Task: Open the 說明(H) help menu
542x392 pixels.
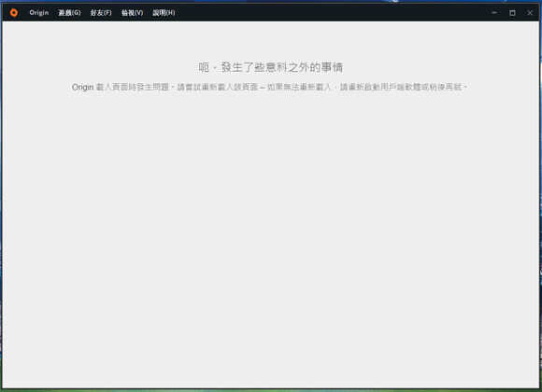Action: pos(164,13)
